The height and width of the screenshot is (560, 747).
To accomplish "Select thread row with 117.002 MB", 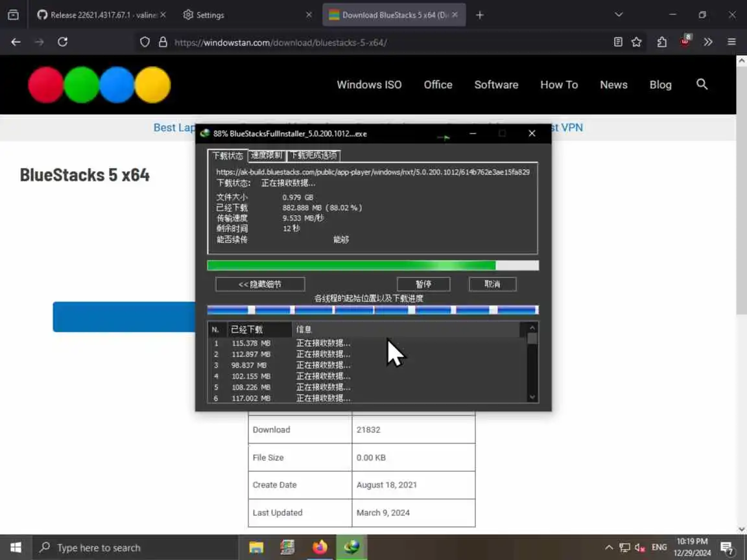I will coord(367,398).
